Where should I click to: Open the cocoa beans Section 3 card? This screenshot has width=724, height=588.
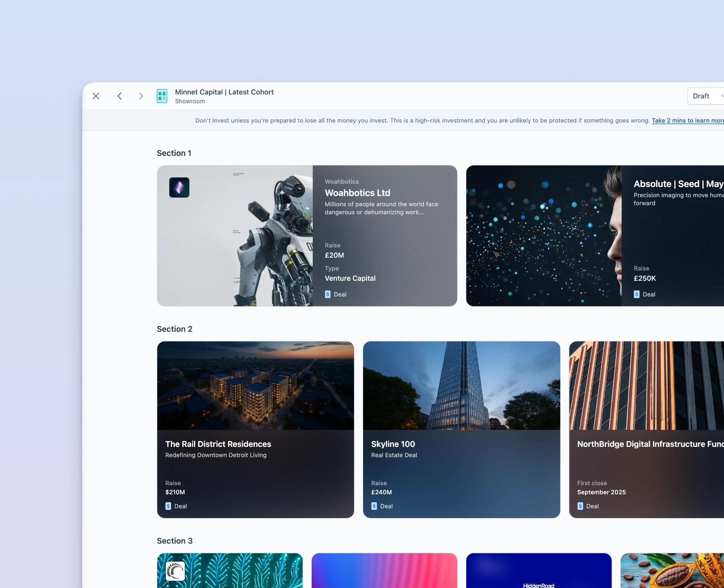(672, 571)
